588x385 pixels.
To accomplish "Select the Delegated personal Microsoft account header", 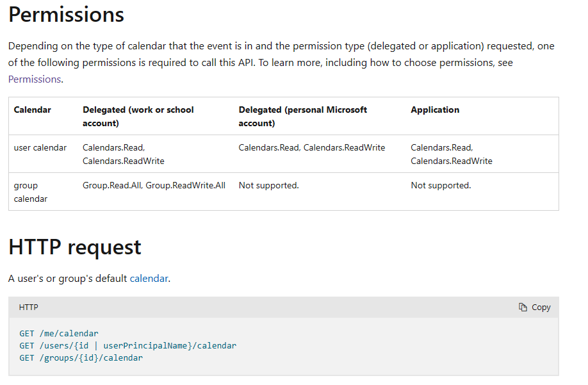I will point(302,116).
